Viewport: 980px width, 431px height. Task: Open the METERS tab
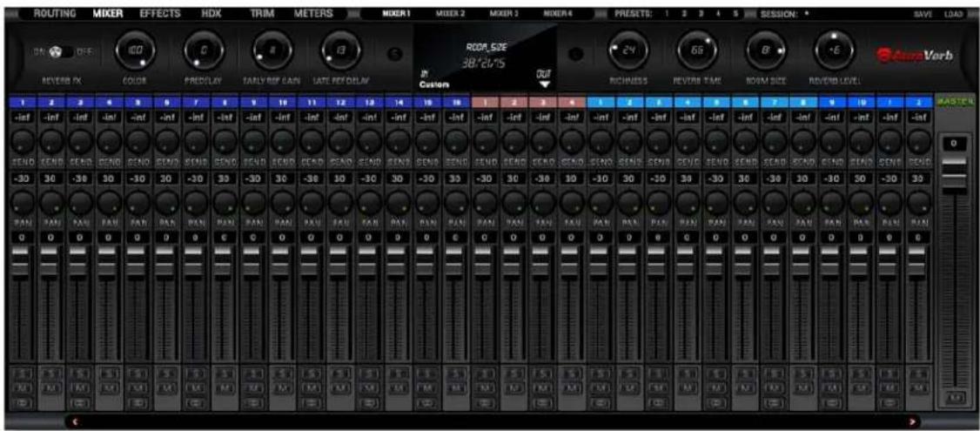click(313, 13)
